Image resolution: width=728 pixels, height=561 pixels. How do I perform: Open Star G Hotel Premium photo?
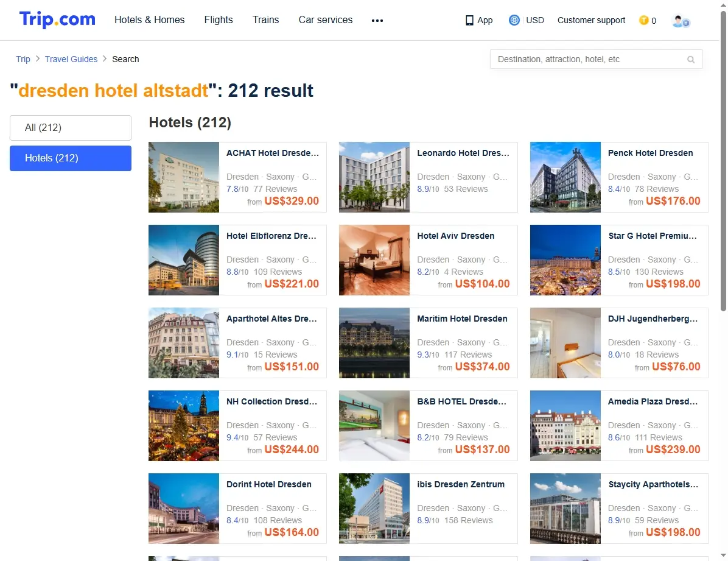pyautogui.click(x=565, y=260)
